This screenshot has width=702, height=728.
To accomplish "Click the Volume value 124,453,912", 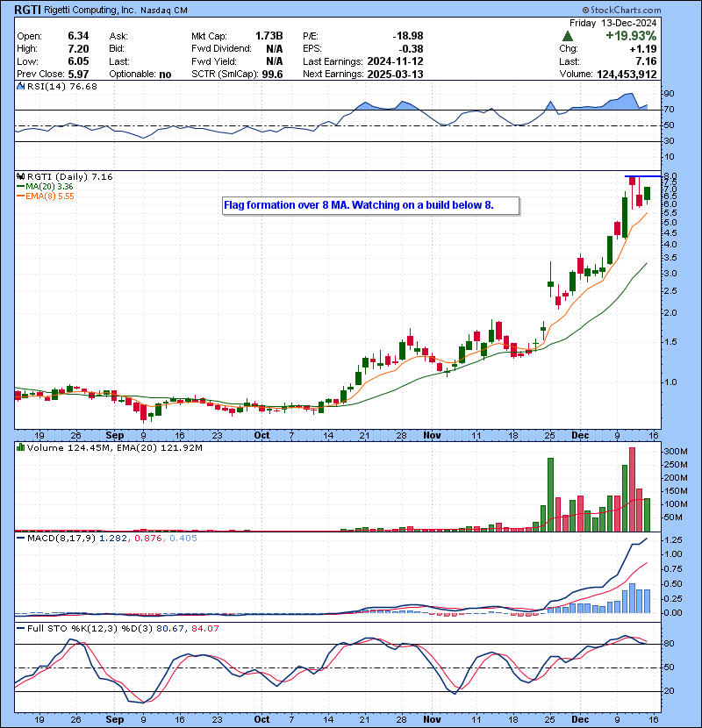I will [627, 75].
